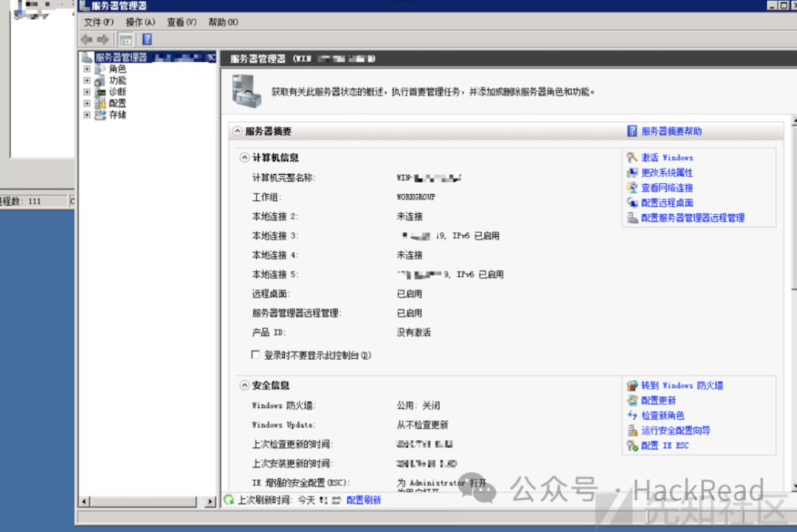797x532 pixels.
Task: Open the 操作(A) menu
Action: pos(140,22)
